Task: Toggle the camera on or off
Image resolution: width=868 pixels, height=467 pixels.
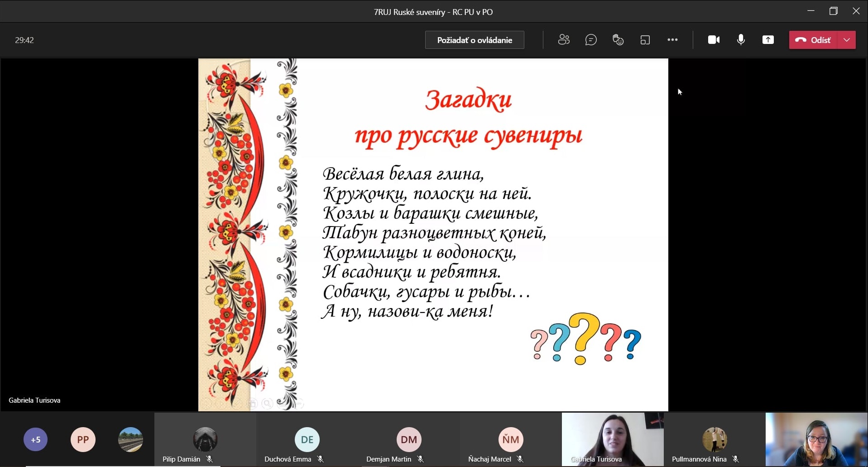Action: click(x=714, y=40)
